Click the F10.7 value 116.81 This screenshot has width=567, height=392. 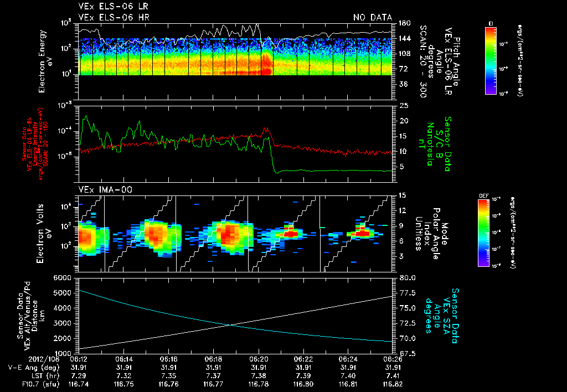348,384
